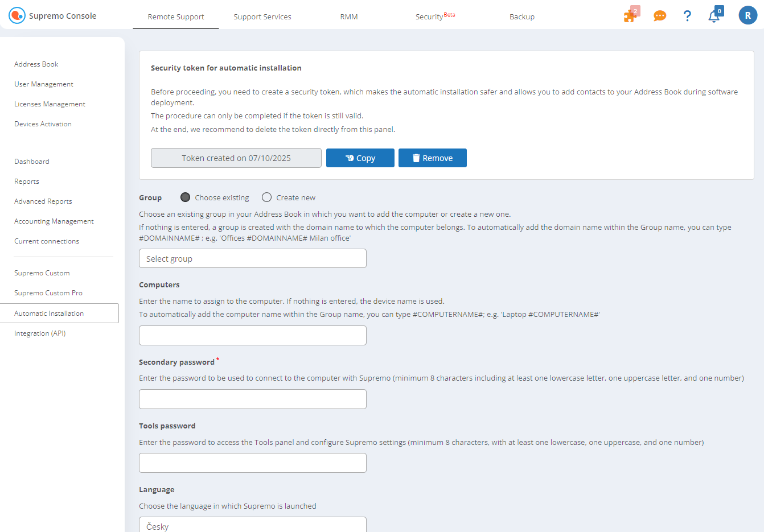Click the Computers name input field

point(252,336)
